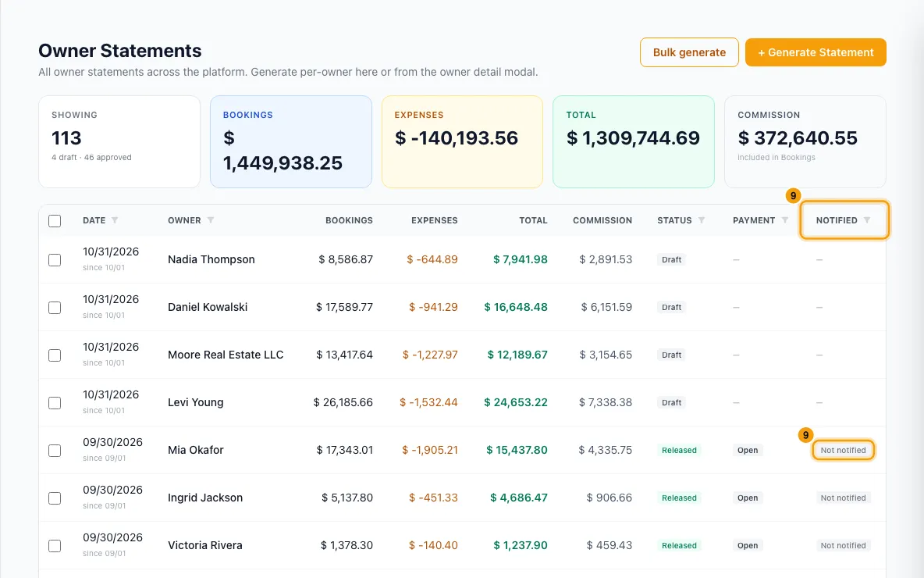This screenshot has height=578, width=924.
Task: Open the Daniel Kowalski owner name
Action: coord(208,307)
